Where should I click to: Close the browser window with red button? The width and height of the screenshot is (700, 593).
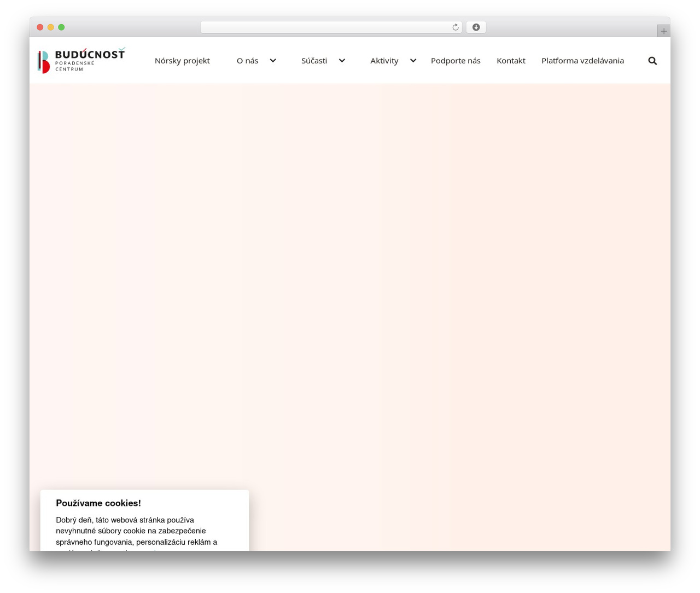[x=40, y=27]
